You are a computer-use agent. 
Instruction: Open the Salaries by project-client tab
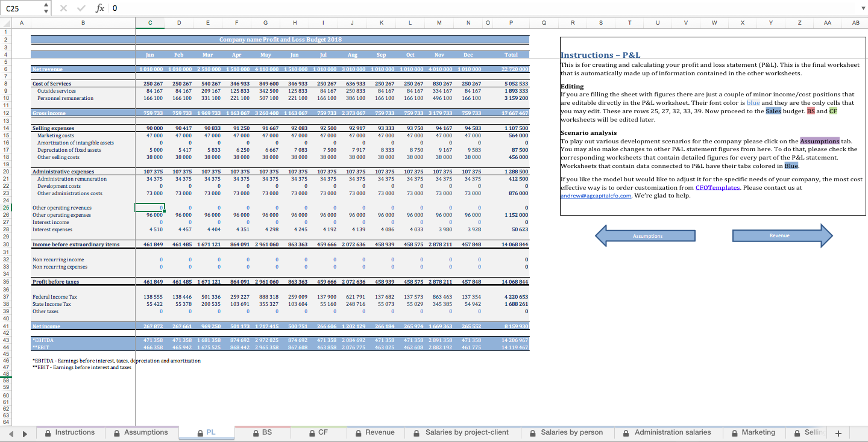(461, 432)
